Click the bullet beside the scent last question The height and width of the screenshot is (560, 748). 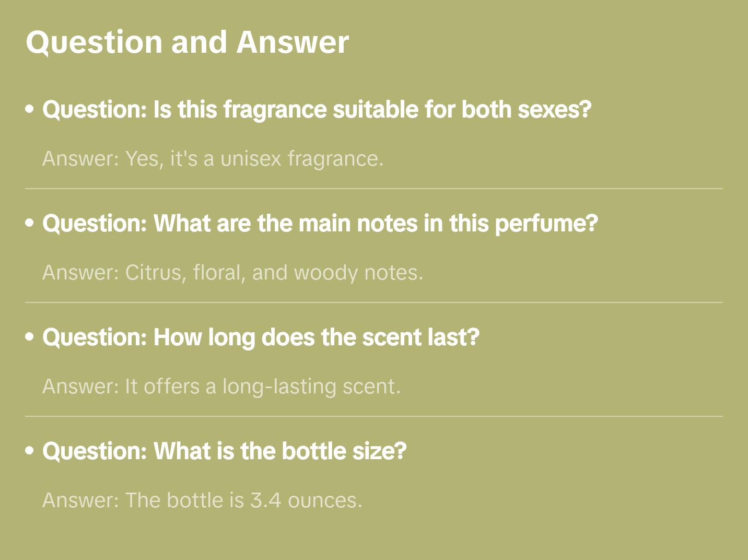click(x=30, y=337)
